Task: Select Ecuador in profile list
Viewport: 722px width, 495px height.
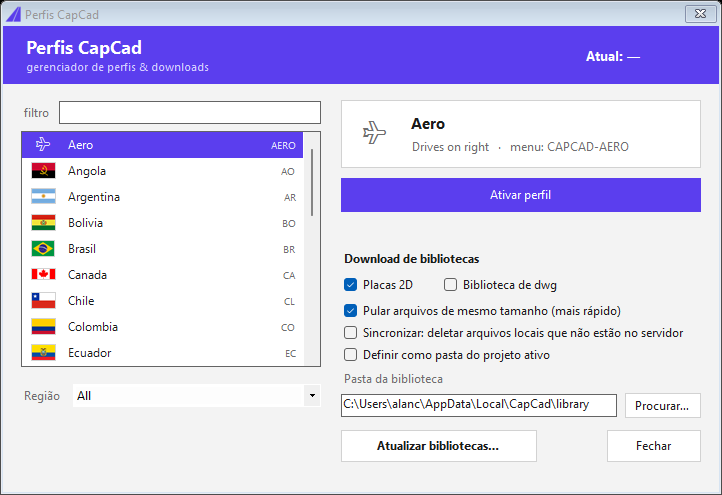Action: tap(162, 353)
